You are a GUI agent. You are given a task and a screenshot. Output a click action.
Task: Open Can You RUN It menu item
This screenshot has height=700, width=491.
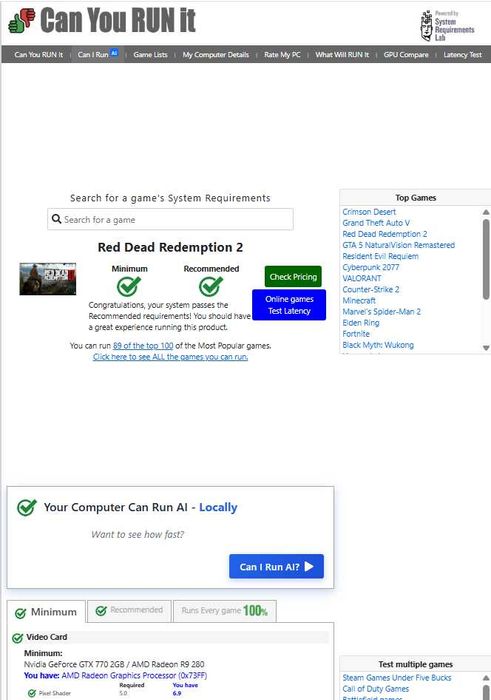pos(38,54)
